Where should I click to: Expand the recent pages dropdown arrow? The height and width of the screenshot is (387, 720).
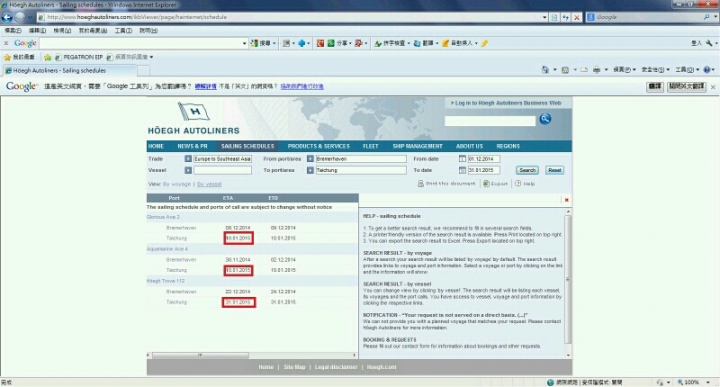click(x=30, y=17)
